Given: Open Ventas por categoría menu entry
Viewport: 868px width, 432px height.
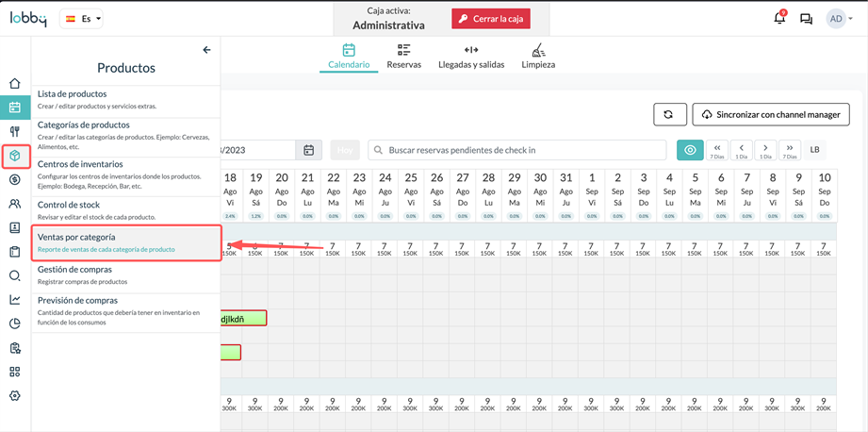Looking at the screenshot, I should tap(126, 242).
